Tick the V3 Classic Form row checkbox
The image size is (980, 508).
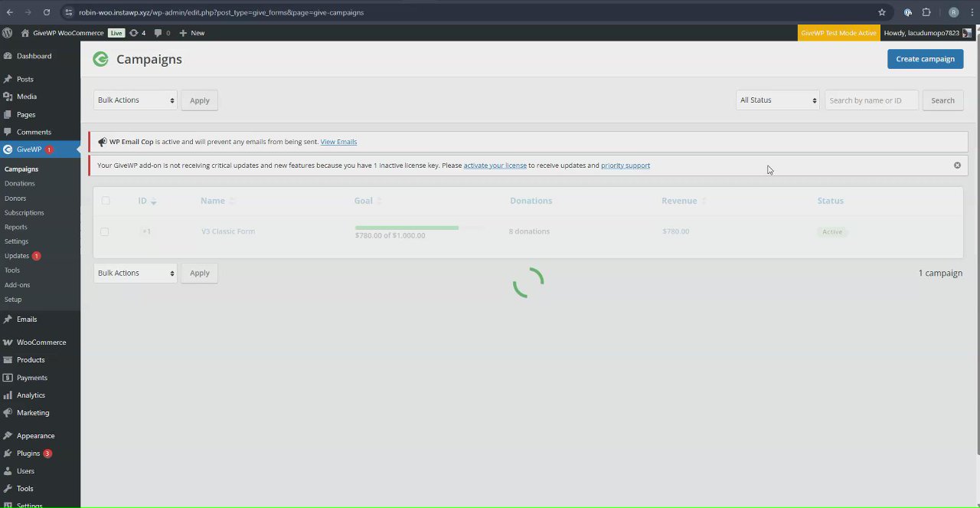105,231
